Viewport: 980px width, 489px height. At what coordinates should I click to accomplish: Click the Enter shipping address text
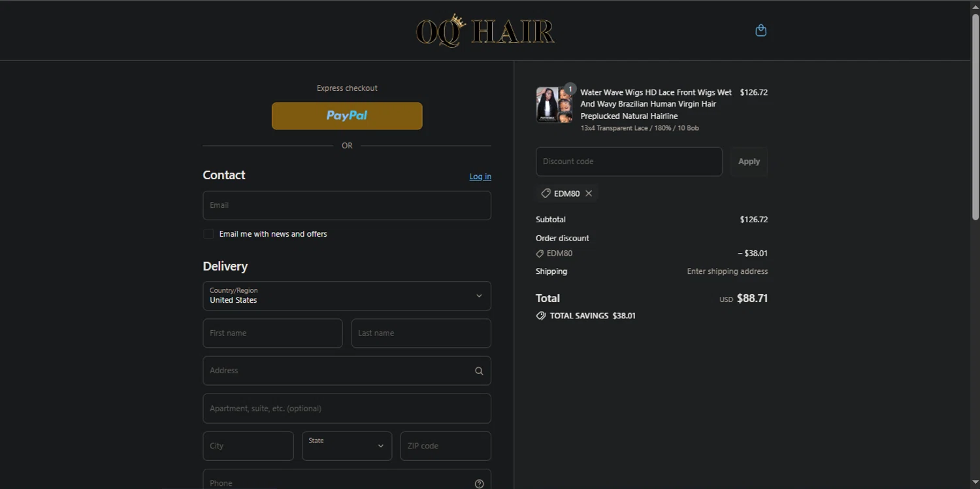[x=727, y=271]
